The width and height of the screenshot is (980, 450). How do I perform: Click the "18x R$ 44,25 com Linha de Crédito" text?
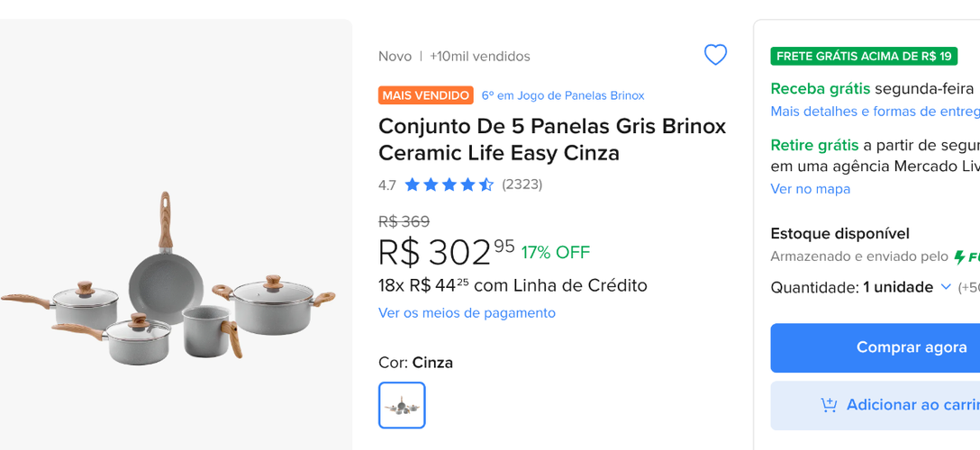click(x=513, y=285)
